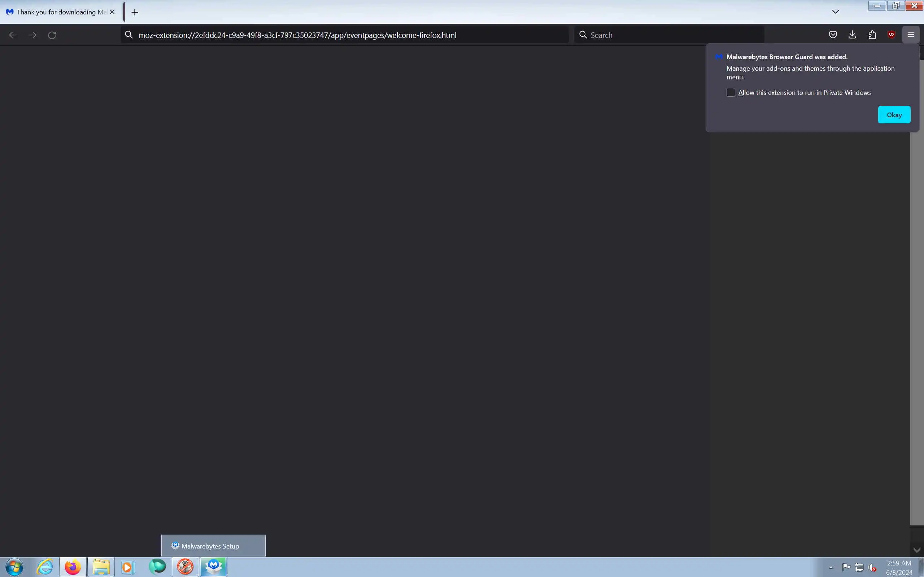Open Windows Start menu orb
The width and height of the screenshot is (924, 577).
tap(14, 567)
